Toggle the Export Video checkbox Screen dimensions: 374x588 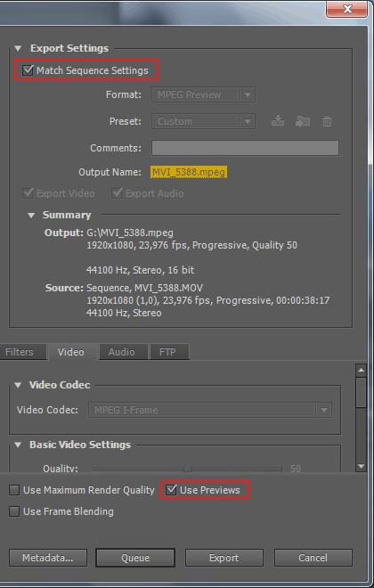click(x=28, y=193)
